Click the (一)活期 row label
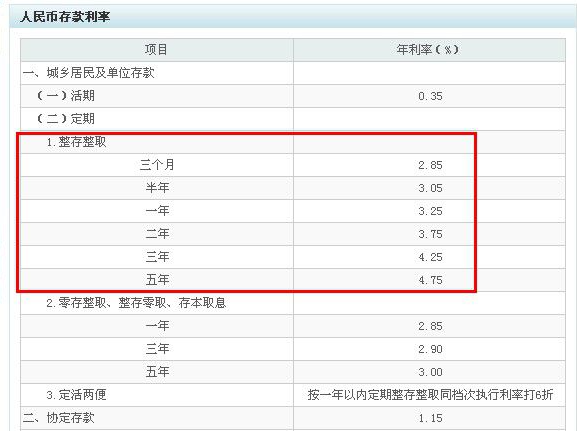This screenshot has width=577, height=431. (66, 96)
